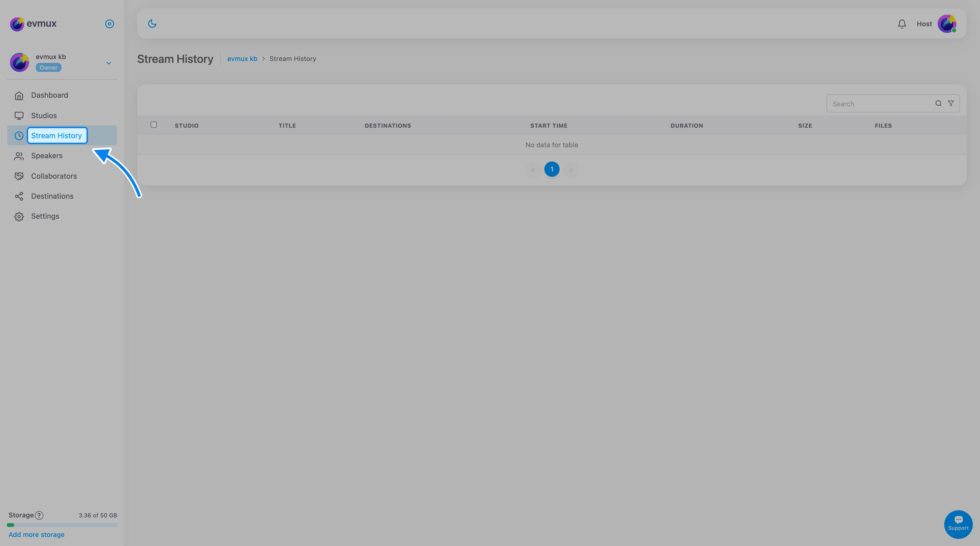
Task: Open the Support chat button
Action: click(x=958, y=524)
